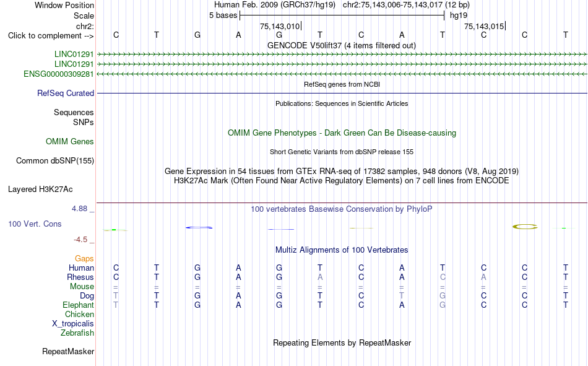Click the large yellow PhyloP conservation bar
The width and height of the screenshot is (588, 366).
[x=525, y=227]
